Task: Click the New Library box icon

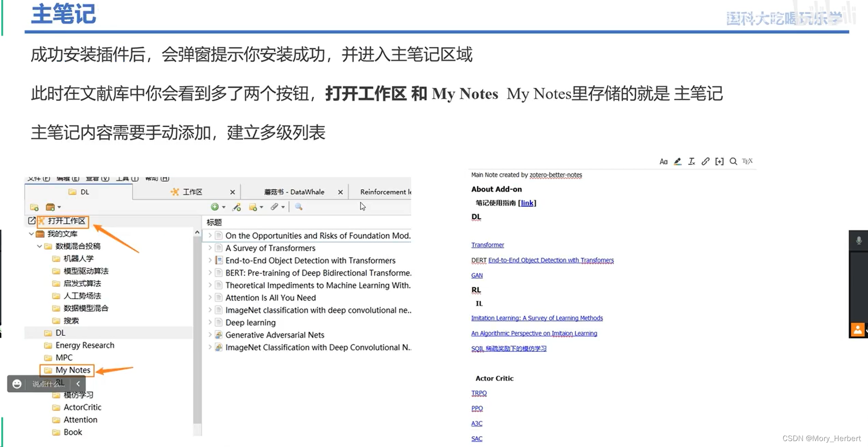Action: 50,207
